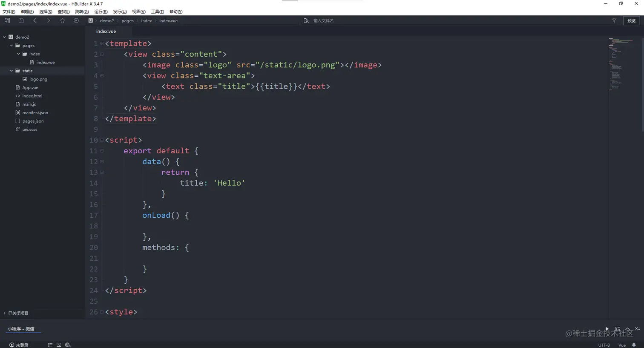
Task: Open the 选择(S) menu
Action: click(46, 12)
